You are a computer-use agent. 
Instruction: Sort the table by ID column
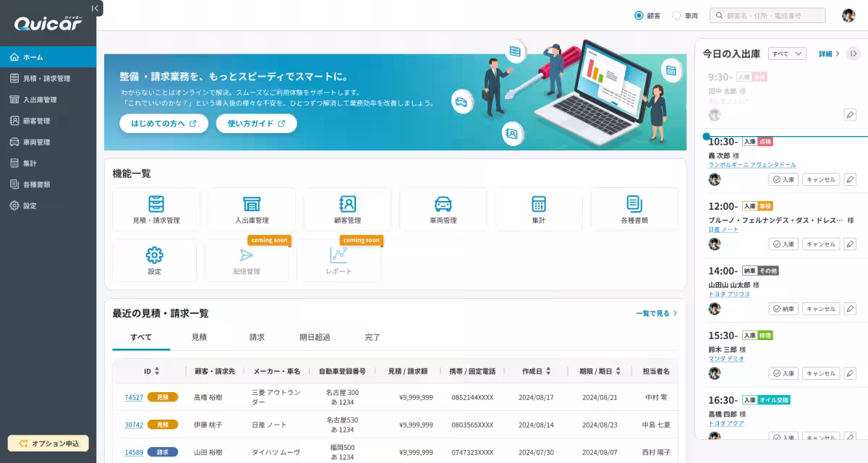tap(157, 371)
